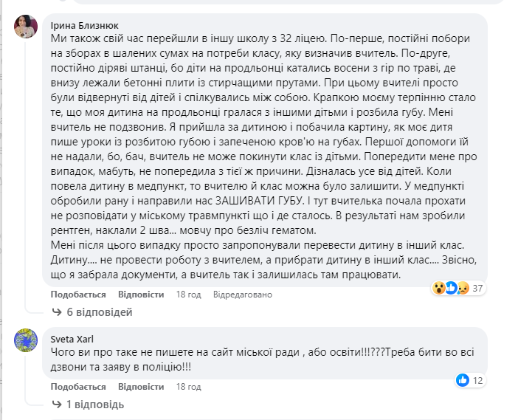Click the blue thumbs-up among Ірина's reactions
The width and height of the screenshot is (518, 420).
click(x=451, y=288)
